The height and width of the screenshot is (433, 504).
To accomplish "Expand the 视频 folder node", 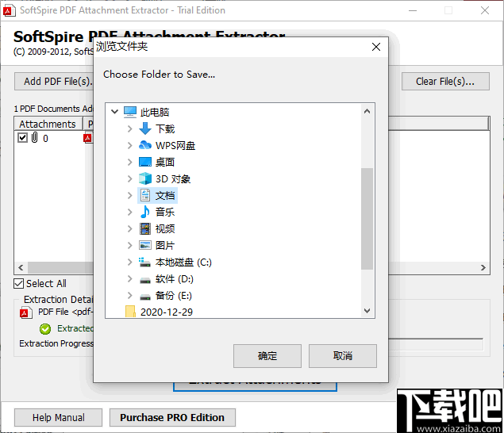I will (129, 228).
